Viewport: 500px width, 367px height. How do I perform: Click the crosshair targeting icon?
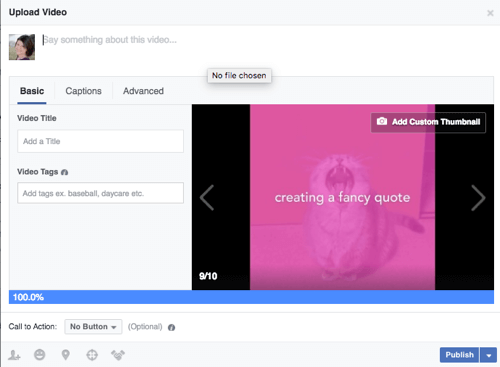pos(92,355)
